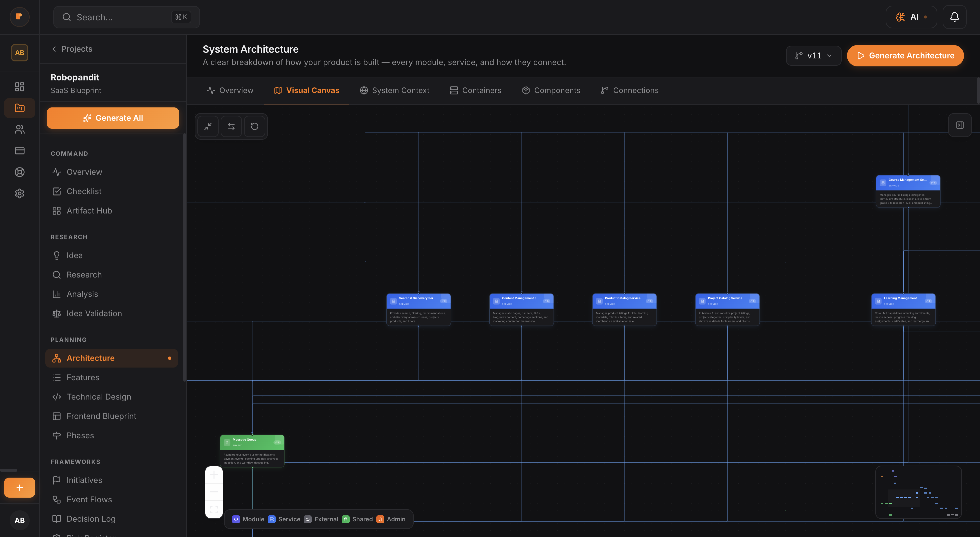Image resolution: width=980 pixels, height=537 pixels.
Task: Click the zoom-in plus control on the canvas
Action: click(214, 474)
